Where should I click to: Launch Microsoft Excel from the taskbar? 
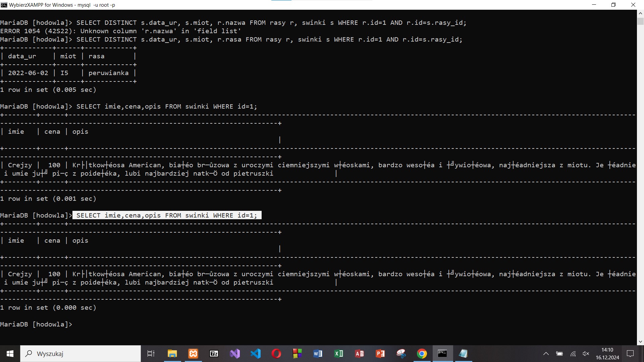[339, 354]
